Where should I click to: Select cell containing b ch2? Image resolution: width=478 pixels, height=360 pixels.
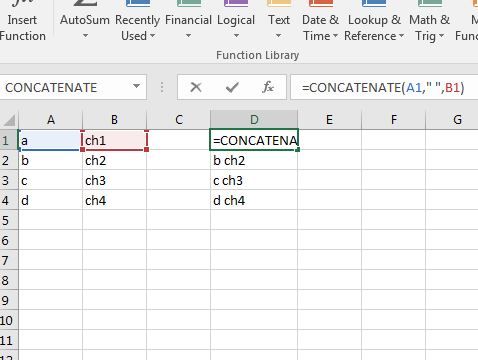tap(254, 160)
